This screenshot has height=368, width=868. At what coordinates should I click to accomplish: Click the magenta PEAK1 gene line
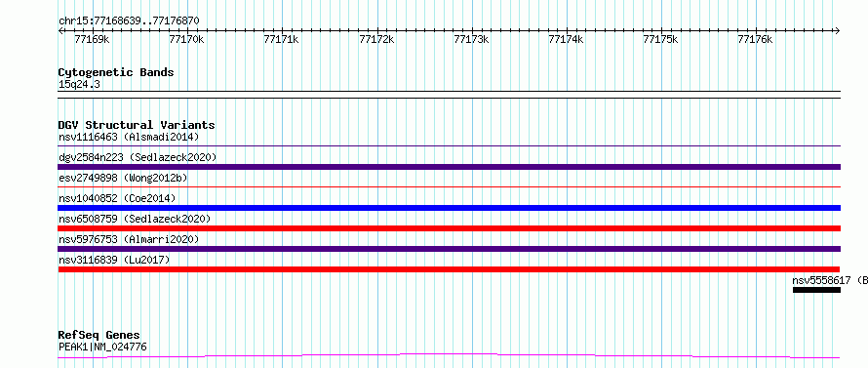450,356
